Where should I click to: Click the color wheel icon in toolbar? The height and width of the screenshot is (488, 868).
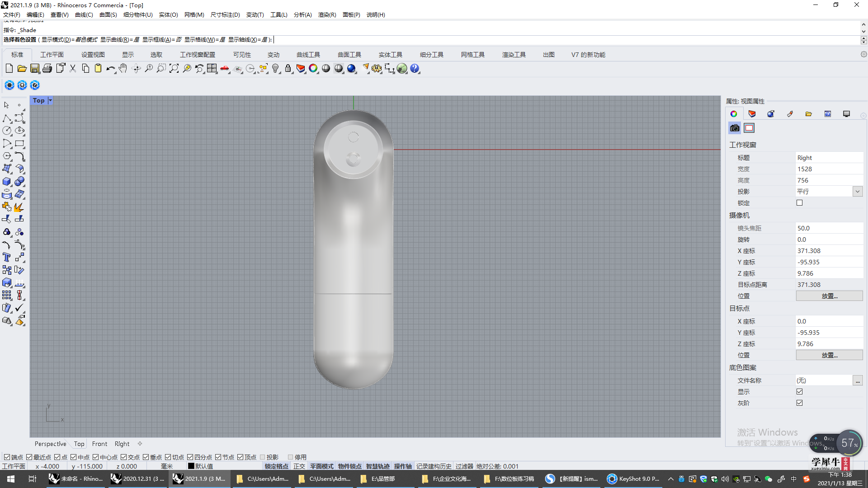click(x=313, y=69)
